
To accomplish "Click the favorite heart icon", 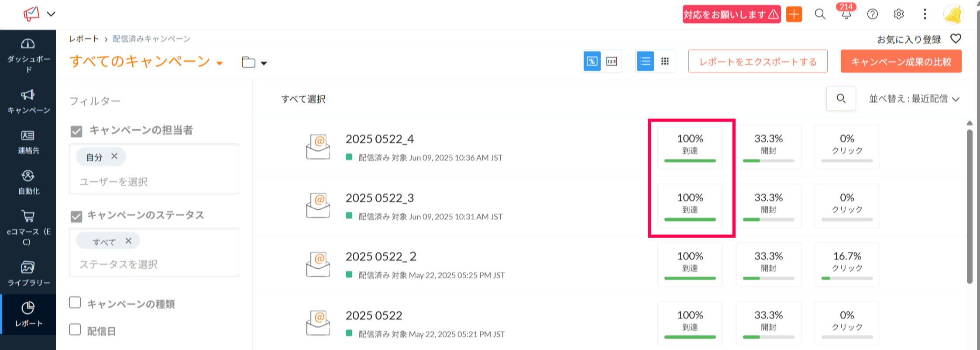I will pos(956,39).
